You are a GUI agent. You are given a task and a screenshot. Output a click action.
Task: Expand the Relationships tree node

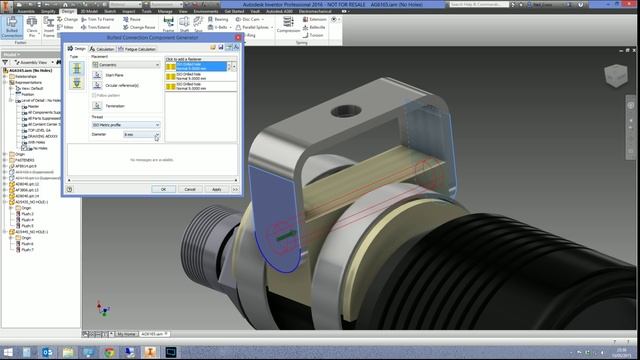pyautogui.click(x=5, y=76)
